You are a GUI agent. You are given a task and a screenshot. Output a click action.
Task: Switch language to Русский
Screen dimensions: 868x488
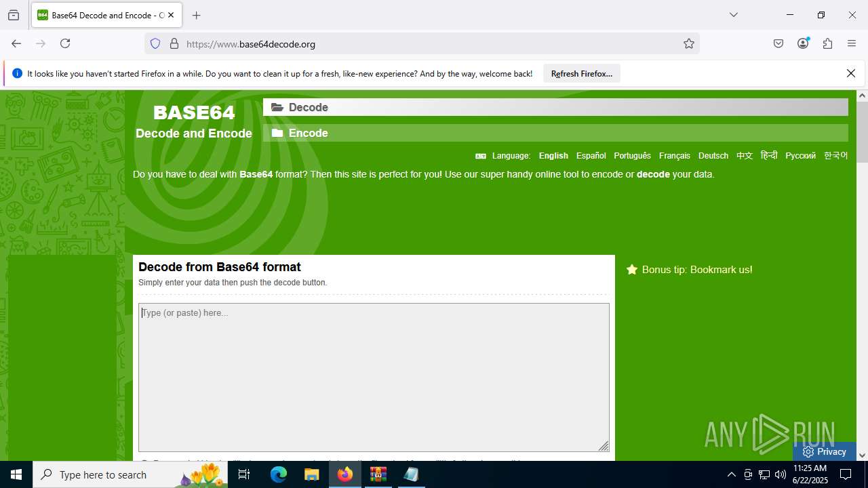tap(800, 156)
